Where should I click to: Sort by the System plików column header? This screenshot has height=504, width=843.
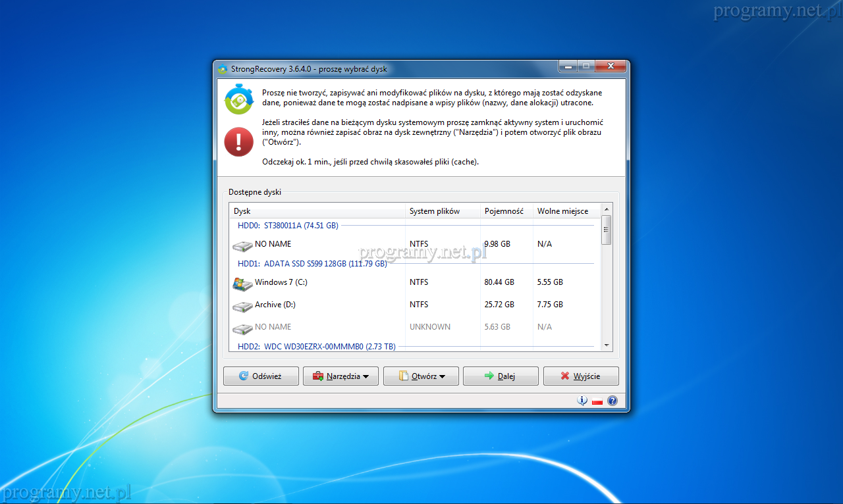[435, 211]
